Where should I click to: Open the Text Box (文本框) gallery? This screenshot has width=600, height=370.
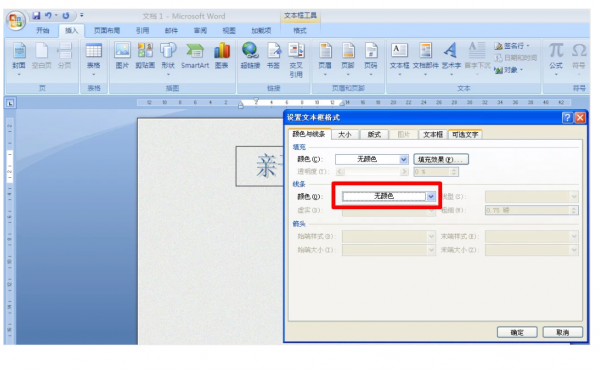pyautogui.click(x=399, y=59)
